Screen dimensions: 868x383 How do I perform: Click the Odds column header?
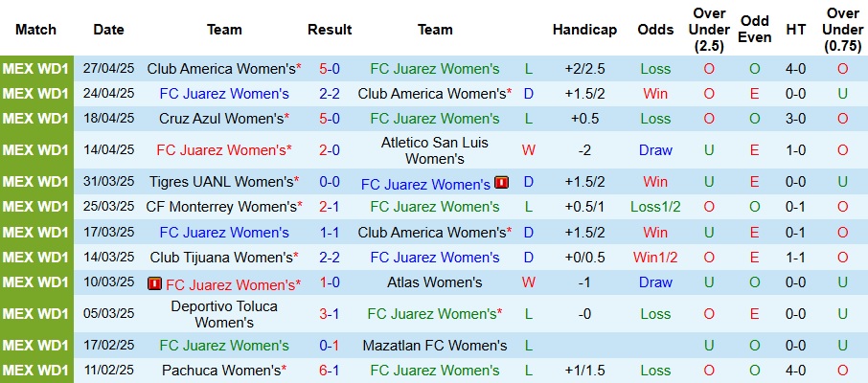tap(655, 30)
